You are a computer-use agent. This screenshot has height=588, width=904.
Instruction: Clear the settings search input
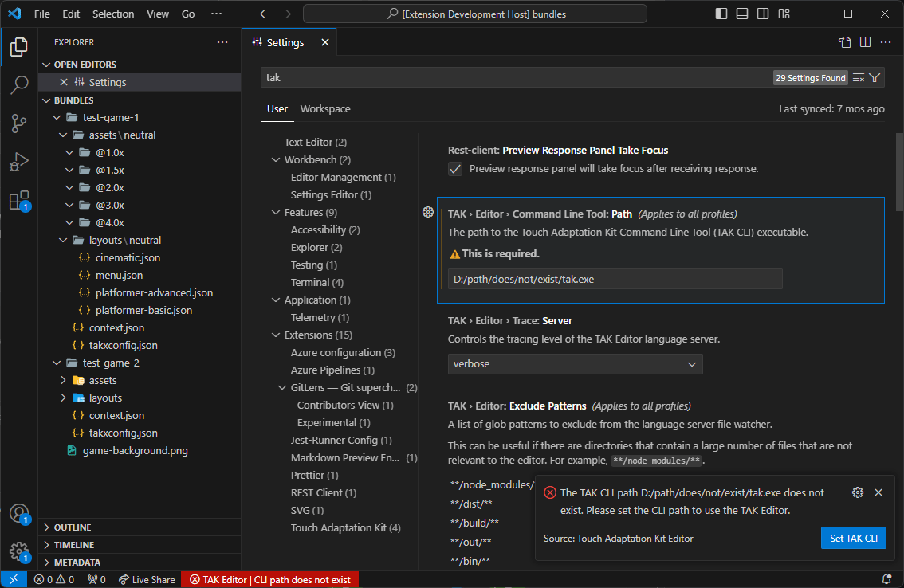point(859,78)
